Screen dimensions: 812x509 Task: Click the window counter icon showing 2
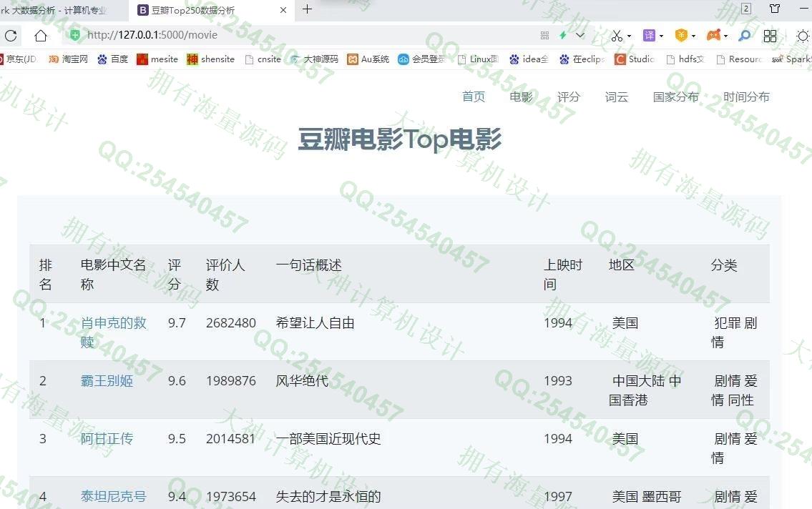click(x=746, y=9)
